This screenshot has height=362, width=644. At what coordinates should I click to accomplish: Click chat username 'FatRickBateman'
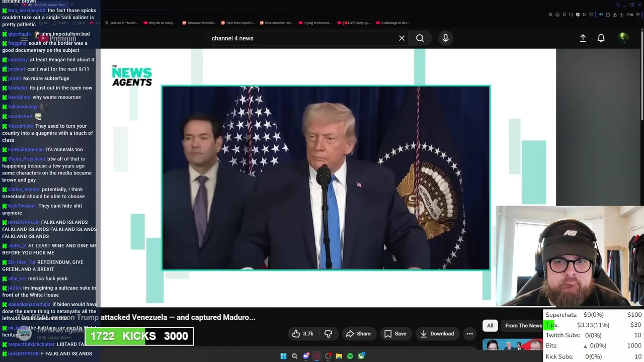point(26,149)
